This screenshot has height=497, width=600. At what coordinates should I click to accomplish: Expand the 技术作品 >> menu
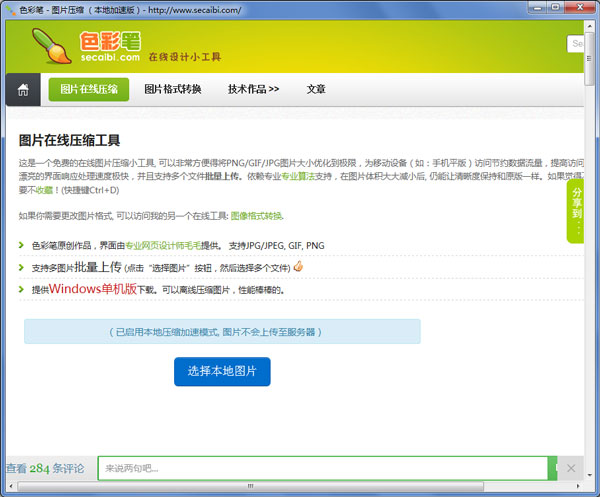(x=253, y=89)
